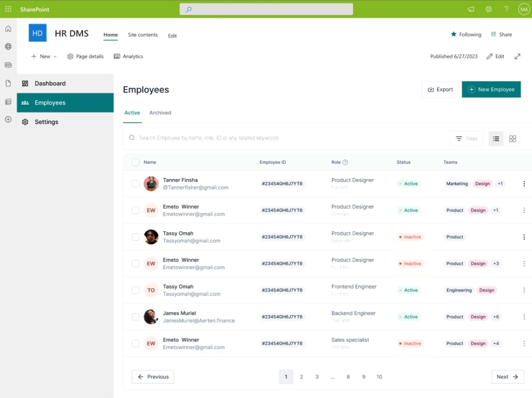Open the Feedback icon in the top bar
Screen dimensions: 532x398
pyautogui.click(x=470, y=9)
